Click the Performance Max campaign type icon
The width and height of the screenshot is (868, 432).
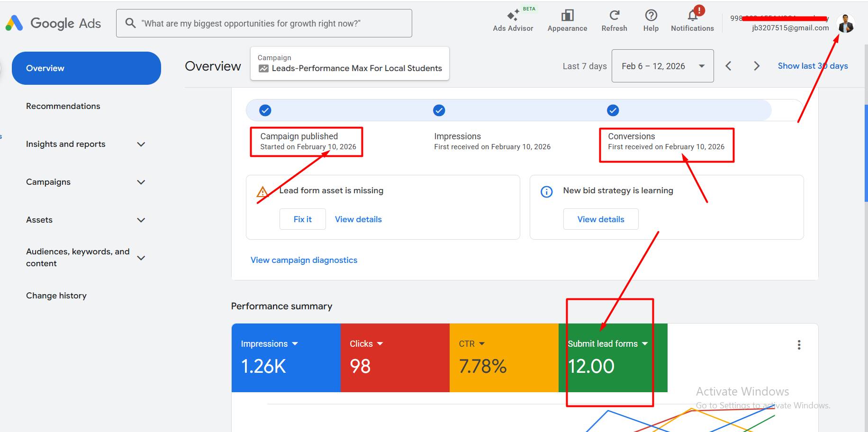pos(263,68)
